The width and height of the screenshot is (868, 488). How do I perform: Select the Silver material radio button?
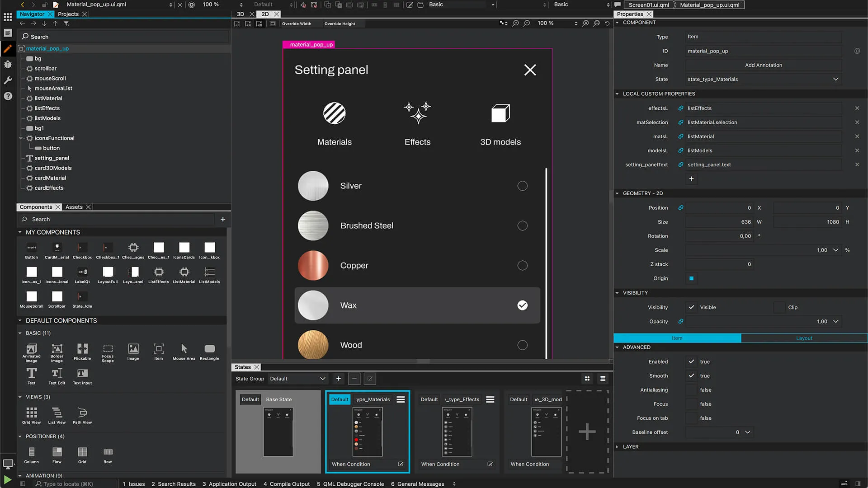coord(522,186)
